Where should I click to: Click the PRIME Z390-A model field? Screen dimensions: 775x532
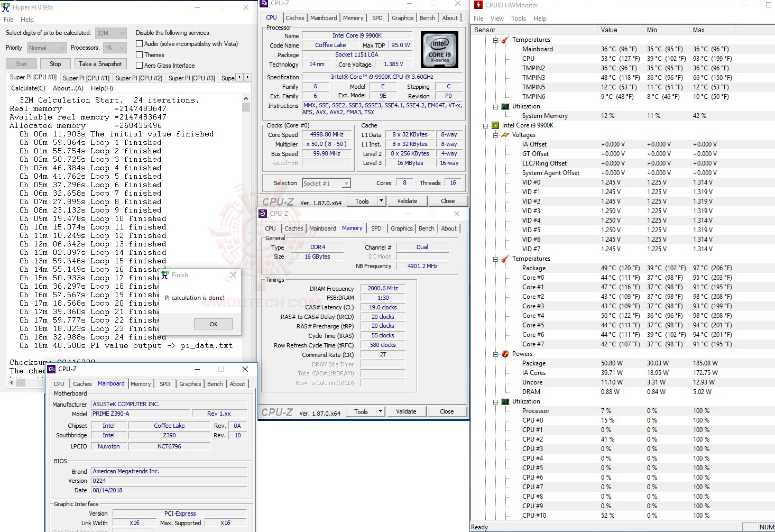click(x=140, y=414)
